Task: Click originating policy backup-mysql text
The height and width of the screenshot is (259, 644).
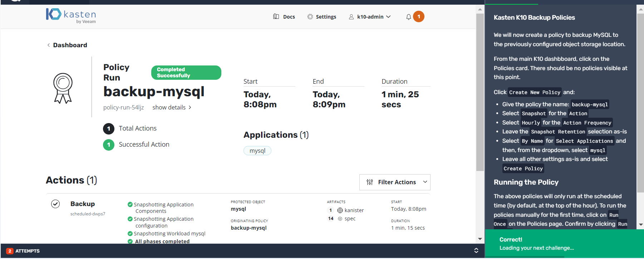Action: click(x=249, y=228)
